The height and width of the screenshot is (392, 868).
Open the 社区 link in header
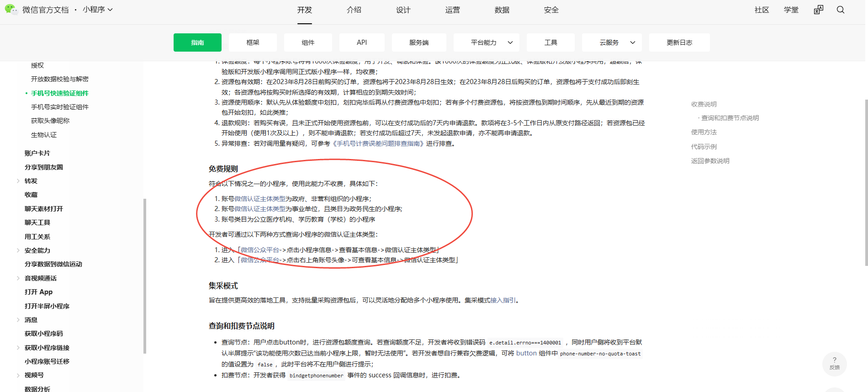(x=762, y=10)
